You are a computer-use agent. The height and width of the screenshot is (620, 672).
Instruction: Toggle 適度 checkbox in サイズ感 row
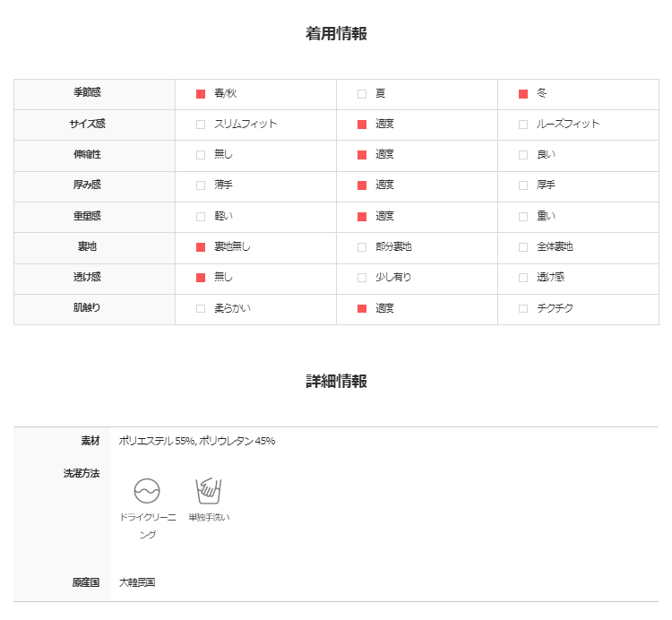362,125
